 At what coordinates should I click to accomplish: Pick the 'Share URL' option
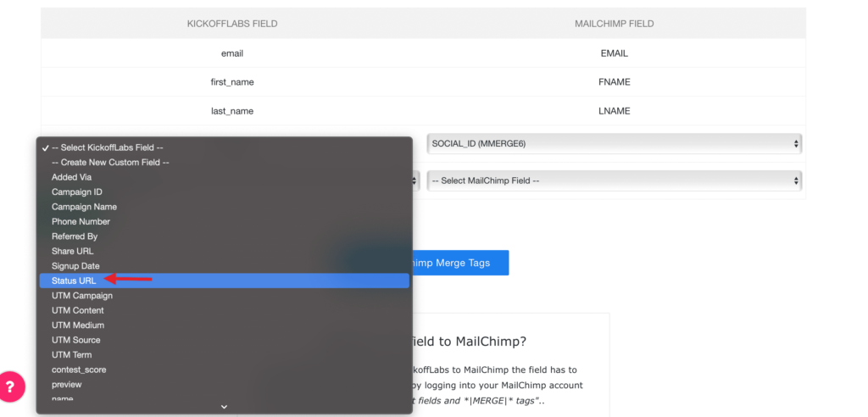click(x=224, y=251)
